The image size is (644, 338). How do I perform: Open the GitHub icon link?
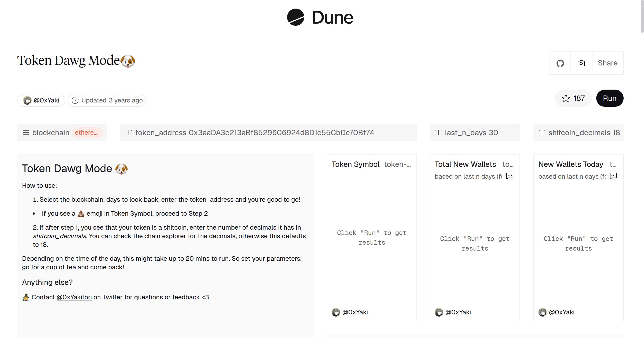560,63
